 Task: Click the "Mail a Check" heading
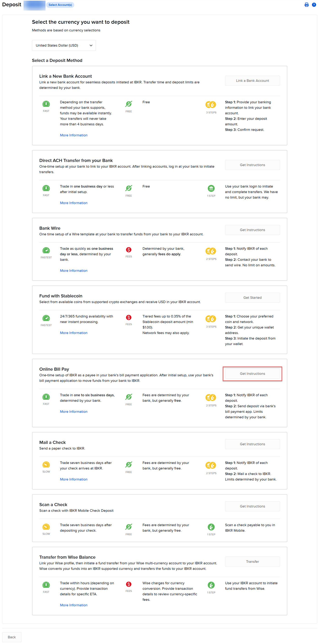point(52,443)
